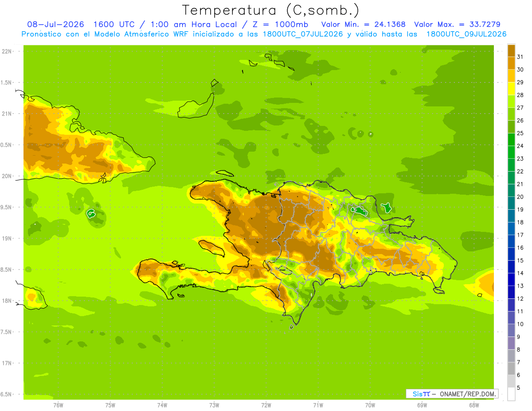
Task: Click the gray legend swatch between 6 and 7
Action: point(511,368)
